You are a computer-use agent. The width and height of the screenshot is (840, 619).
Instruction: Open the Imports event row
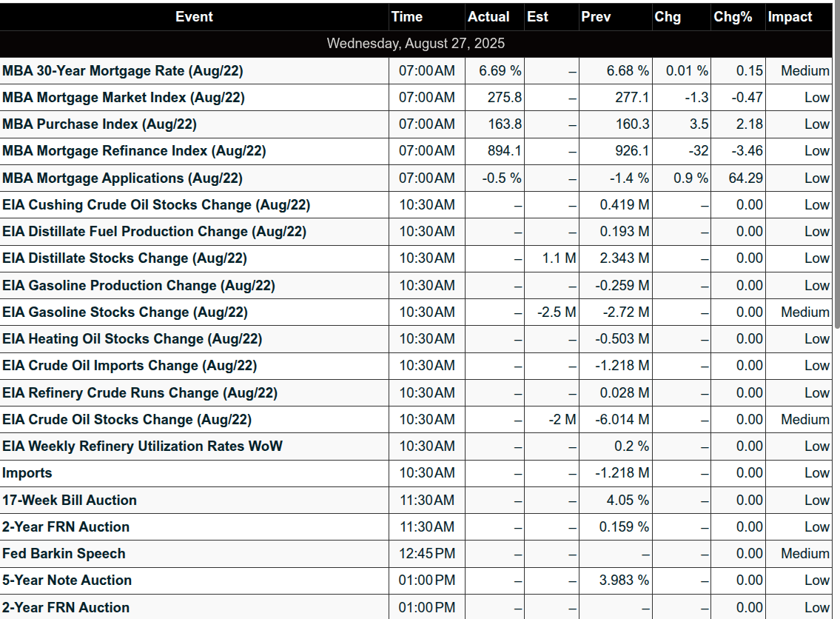pyautogui.click(x=27, y=473)
